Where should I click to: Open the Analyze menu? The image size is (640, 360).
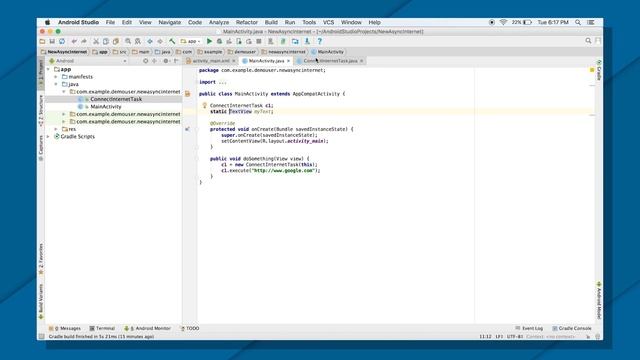point(219,22)
